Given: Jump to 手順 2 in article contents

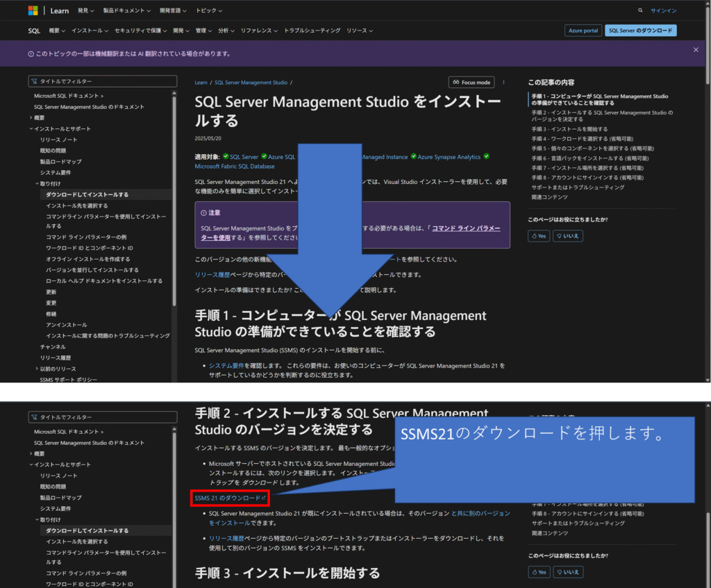Looking at the screenshot, I should [x=602, y=116].
